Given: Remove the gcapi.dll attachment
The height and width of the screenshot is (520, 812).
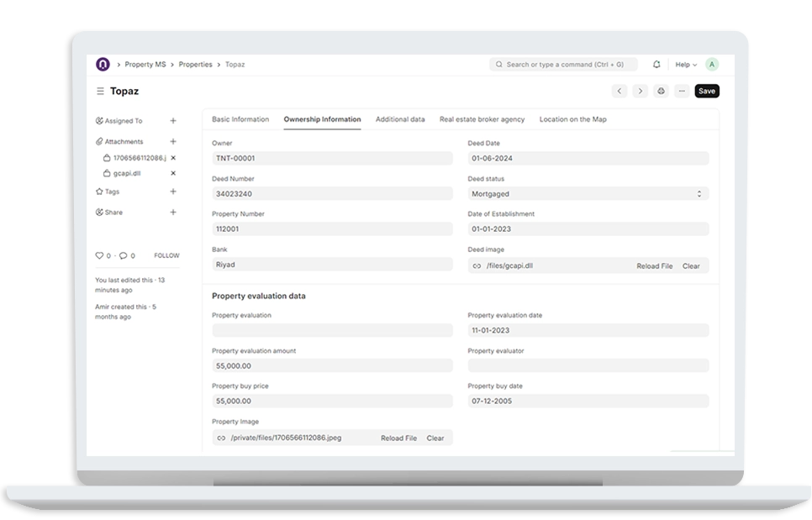Looking at the screenshot, I should click(x=173, y=173).
